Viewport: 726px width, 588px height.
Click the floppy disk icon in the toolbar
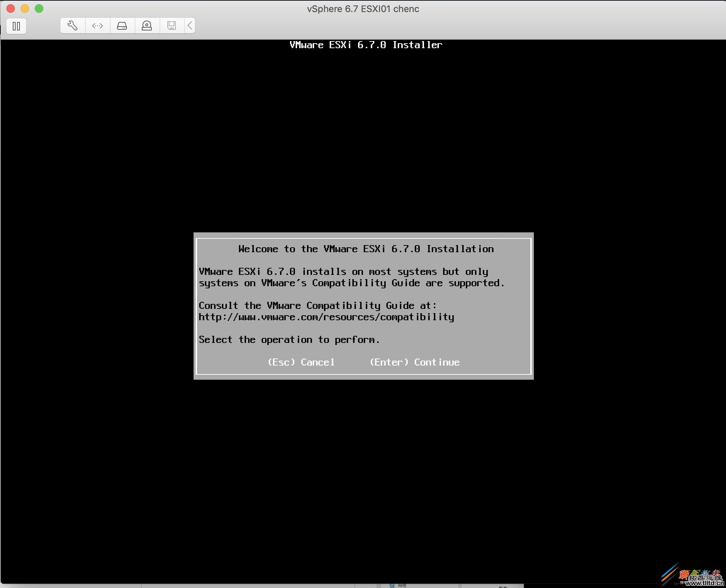coord(172,25)
